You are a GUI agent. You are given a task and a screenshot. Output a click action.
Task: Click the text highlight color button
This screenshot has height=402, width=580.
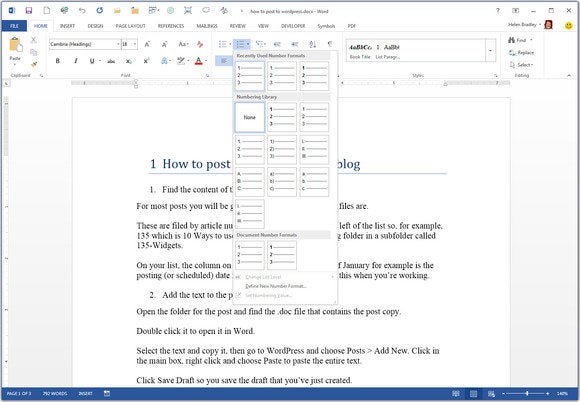181,61
